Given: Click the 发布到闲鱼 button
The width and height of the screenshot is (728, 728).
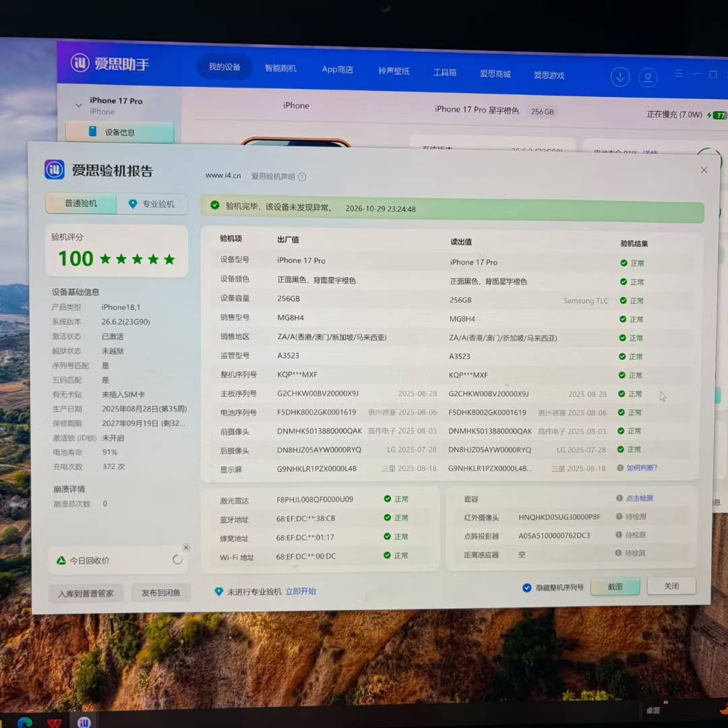Looking at the screenshot, I should 160,593.
